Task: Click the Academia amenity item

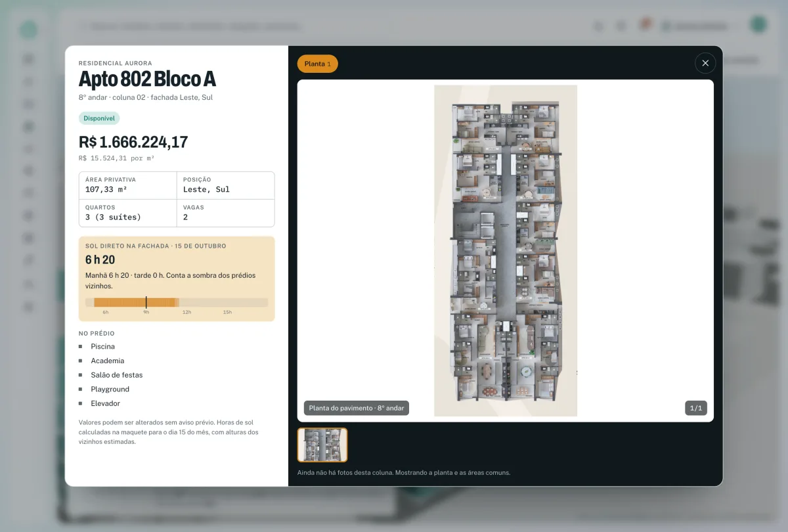Action: 107,361
